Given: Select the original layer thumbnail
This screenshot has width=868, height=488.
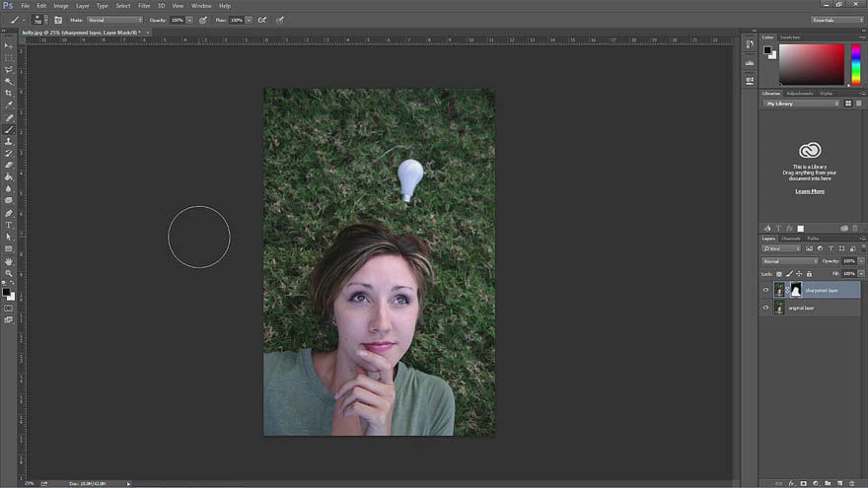Looking at the screenshot, I should (779, 308).
